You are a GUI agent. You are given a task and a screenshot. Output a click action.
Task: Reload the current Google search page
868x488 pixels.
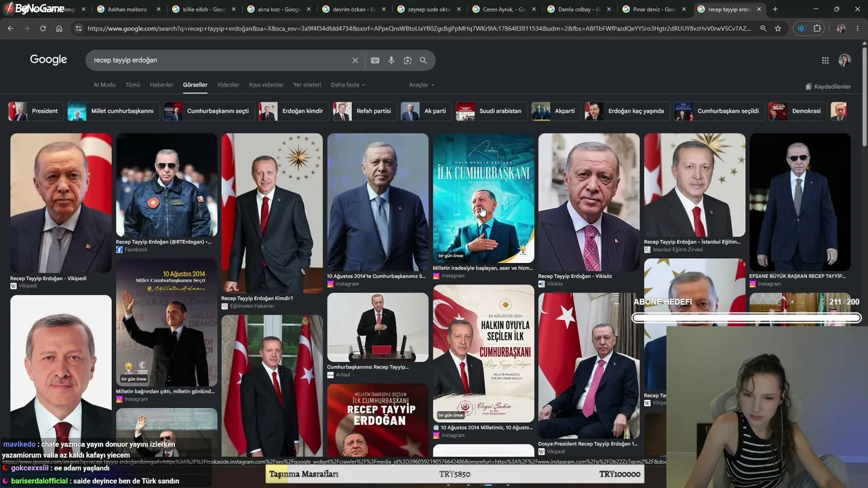43,28
